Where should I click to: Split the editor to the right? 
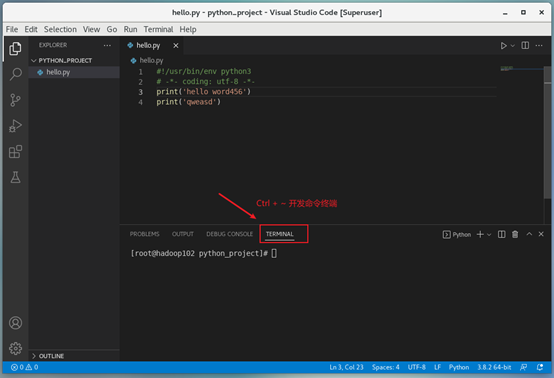(525, 45)
